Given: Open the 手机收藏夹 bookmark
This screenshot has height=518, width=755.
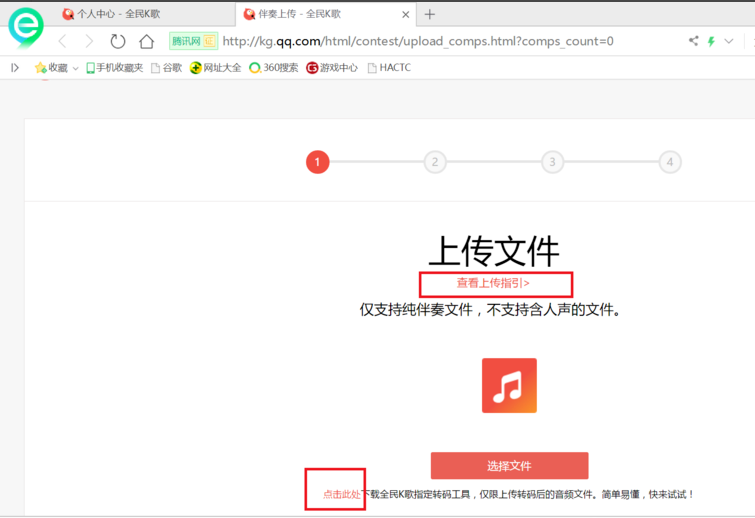Looking at the screenshot, I should 115,68.
